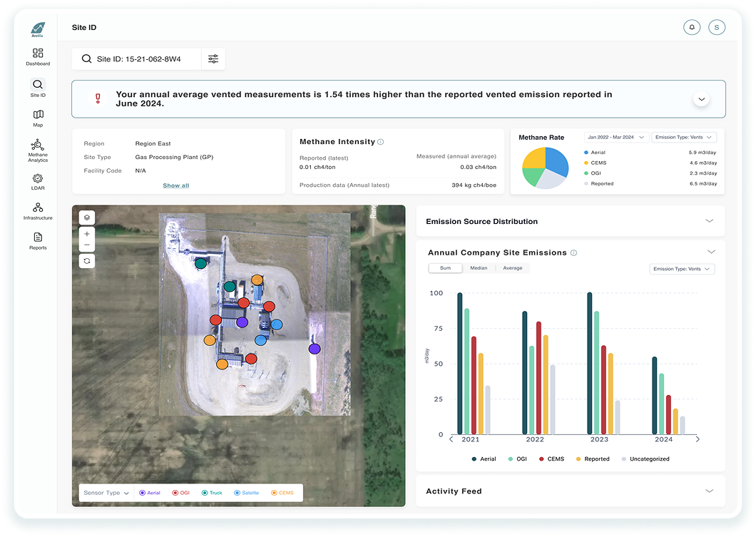Click the yellow CEMS slice of the pie chart
The height and width of the screenshot is (537, 756).
[x=534, y=158]
